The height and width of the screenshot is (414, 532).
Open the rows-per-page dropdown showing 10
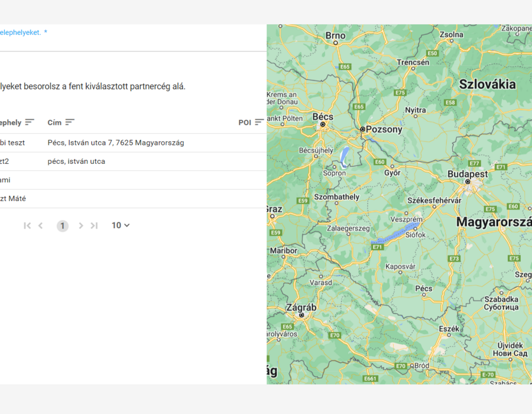[x=121, y=225]
